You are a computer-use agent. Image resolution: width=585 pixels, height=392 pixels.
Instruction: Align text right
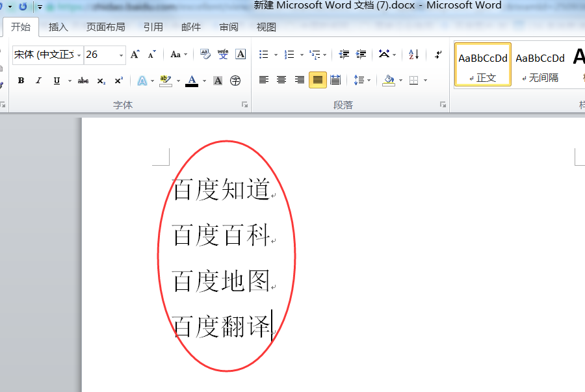(x=299, y=80)
